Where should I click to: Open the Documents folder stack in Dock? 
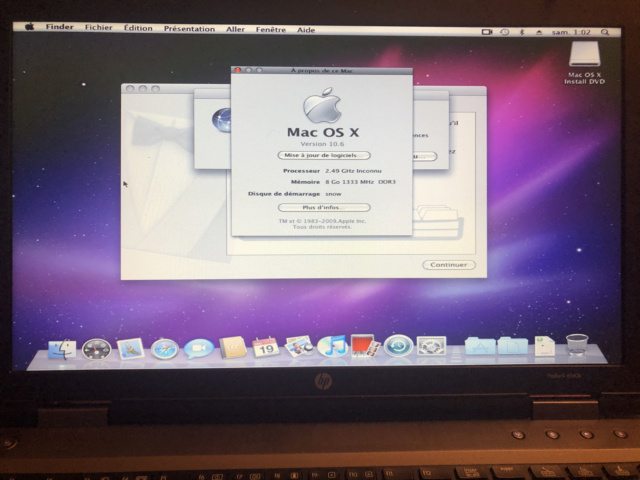tap(513, 345)
